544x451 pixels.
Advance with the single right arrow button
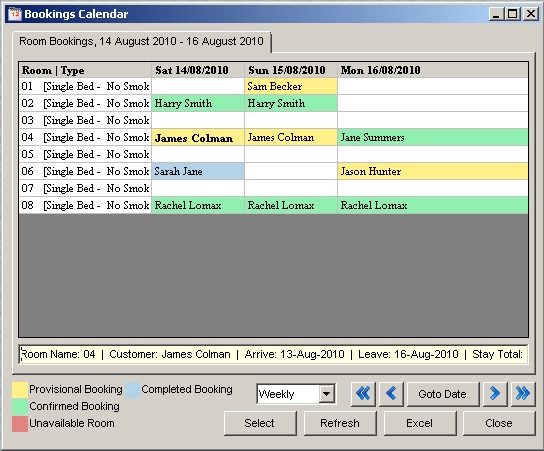(x=495, y=394)
